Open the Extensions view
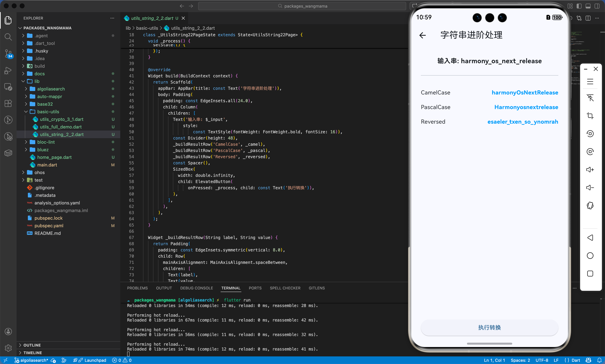This screenshot has width=605, height=364. [8, 103]
